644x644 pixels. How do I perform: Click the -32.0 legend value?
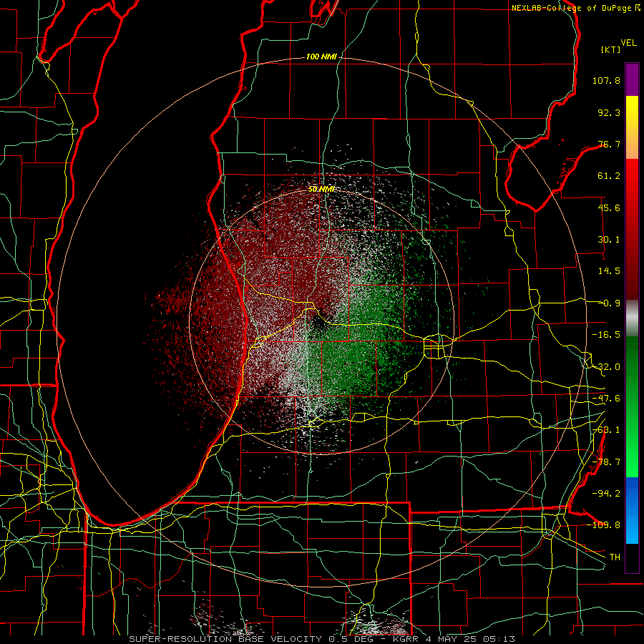[606, 367]
